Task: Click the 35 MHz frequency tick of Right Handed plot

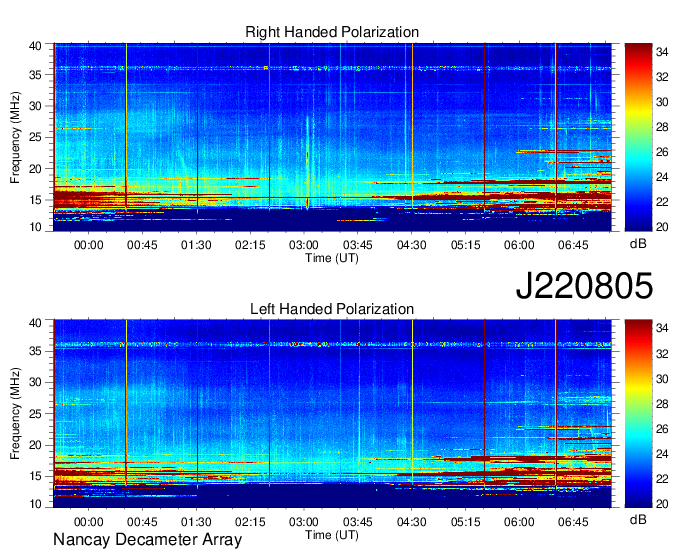Action: [x=36, y=75]
